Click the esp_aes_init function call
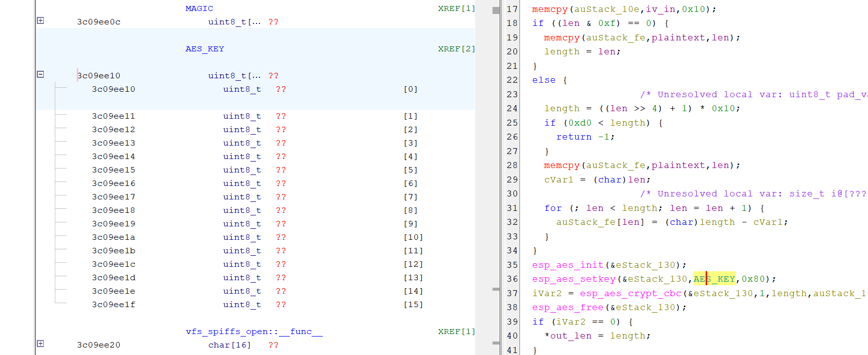Screen dimensions: 868x355 [x=567, y=265]
